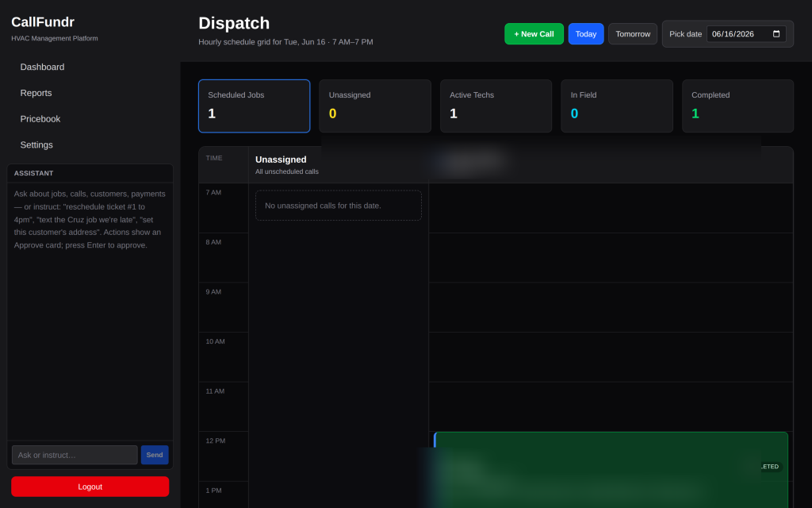Image resolution: width=812 pixels, height=508 pixels.
Task: Select the Scheduled Jobs stat card
Action: (255, 106)
